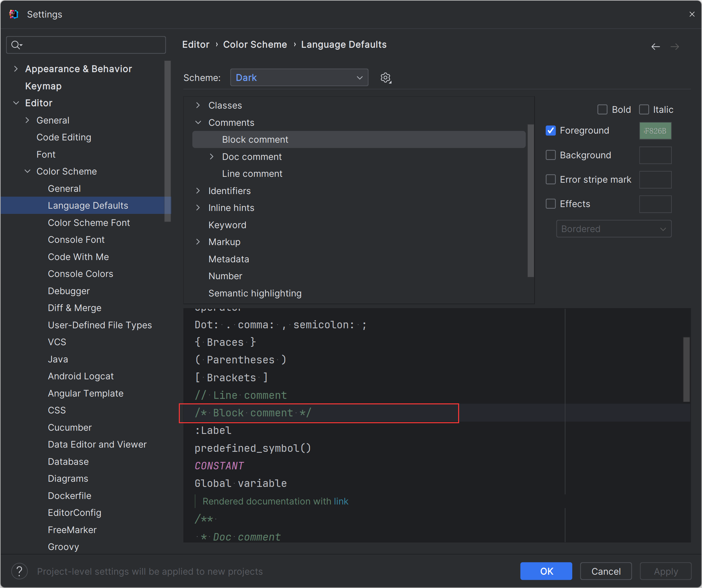Expand the Classes category
The image size is (702, 588).
(198, 105)
